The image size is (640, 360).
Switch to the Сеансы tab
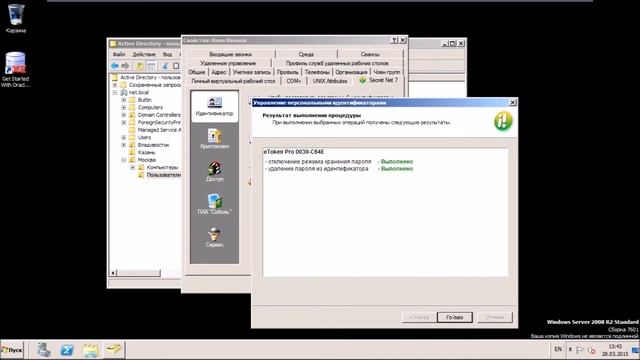tap(370, 54)
